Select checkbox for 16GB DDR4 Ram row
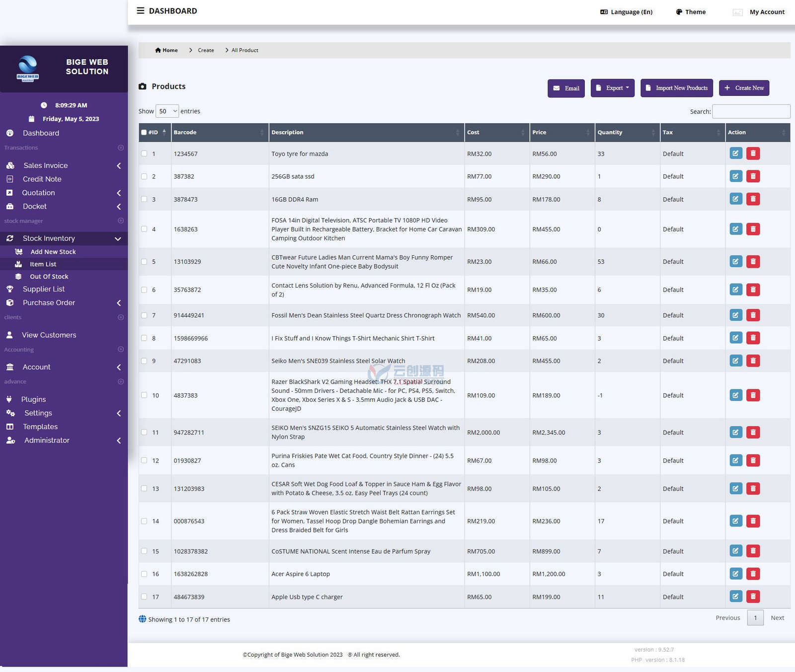This screenshot has height=672, width=795. 144,199
